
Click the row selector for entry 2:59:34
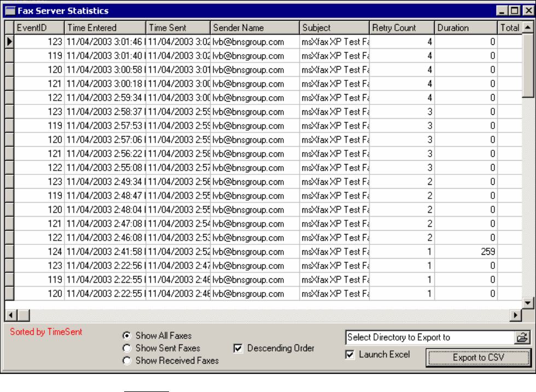[x=9, y=98]
